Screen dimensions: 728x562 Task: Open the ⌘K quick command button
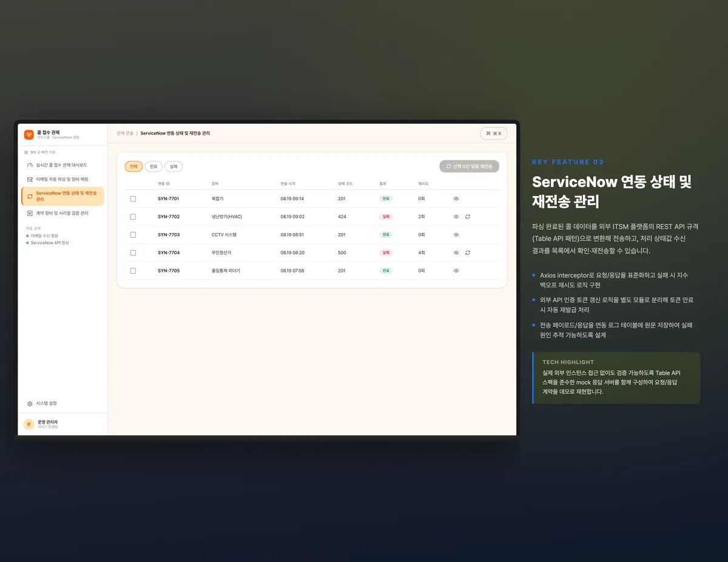click(x=494, y=134)
